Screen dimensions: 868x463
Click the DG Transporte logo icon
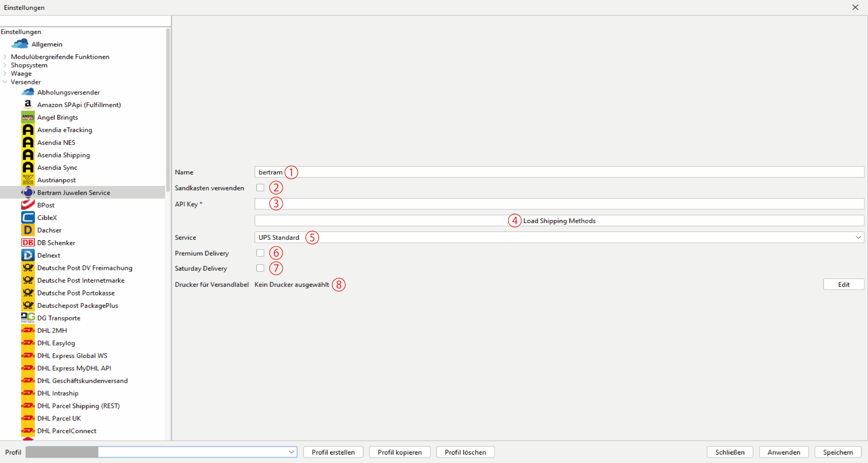click(28, 318)
